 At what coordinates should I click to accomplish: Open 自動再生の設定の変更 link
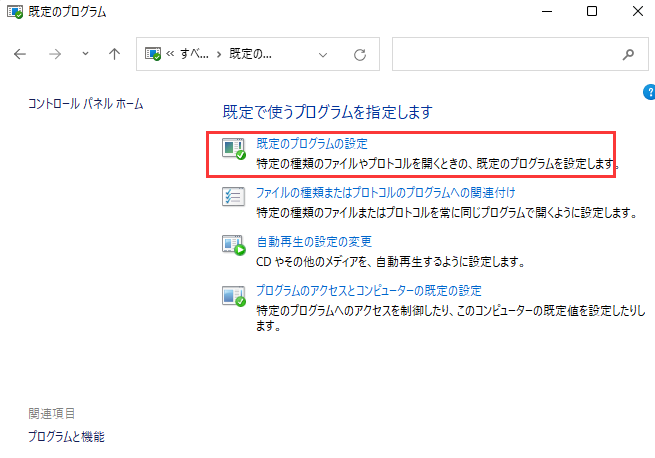tap(314, 242)
